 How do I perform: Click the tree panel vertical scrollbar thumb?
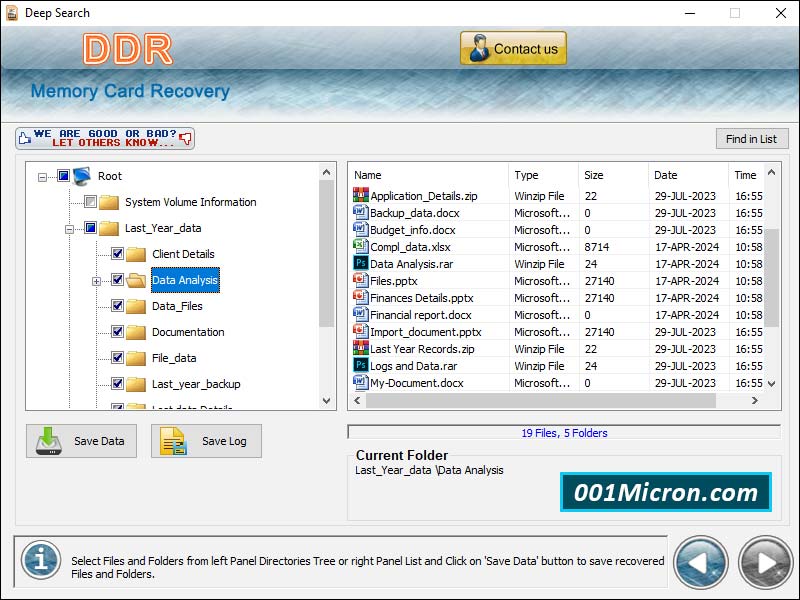[x=327, y=253]
